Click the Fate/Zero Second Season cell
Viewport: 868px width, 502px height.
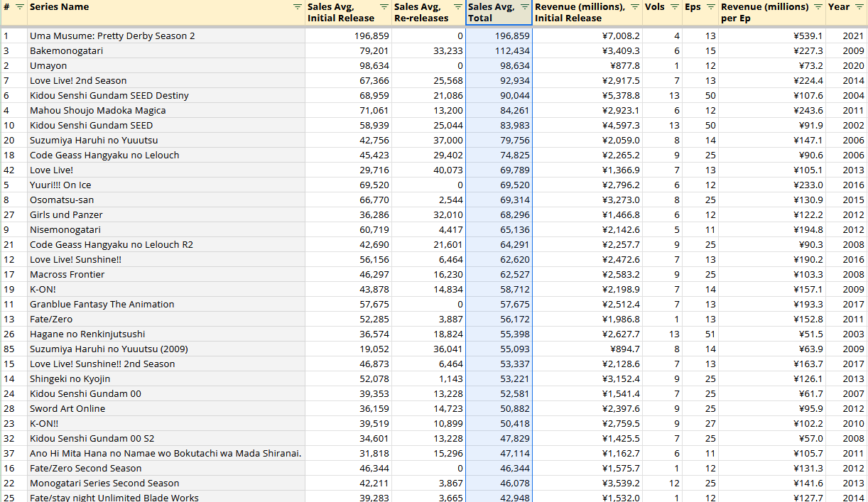pyautogui.click(x=166, y=468)
